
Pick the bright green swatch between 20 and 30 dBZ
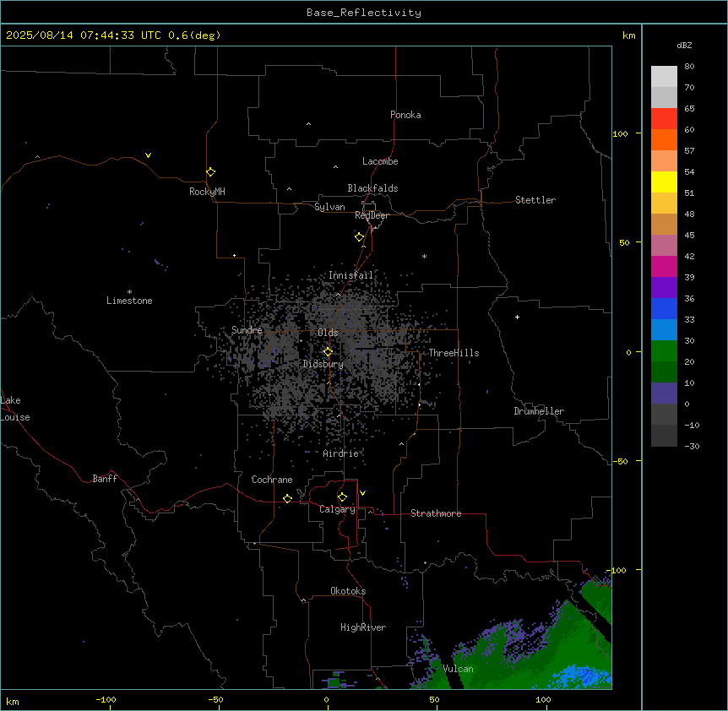(x=664, y=351)
